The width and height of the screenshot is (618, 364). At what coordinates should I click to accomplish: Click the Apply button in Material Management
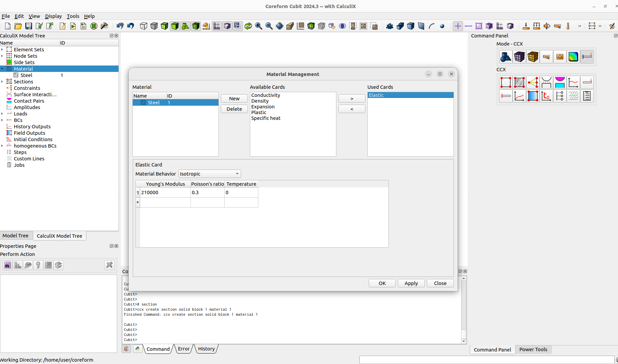[411, 283]
